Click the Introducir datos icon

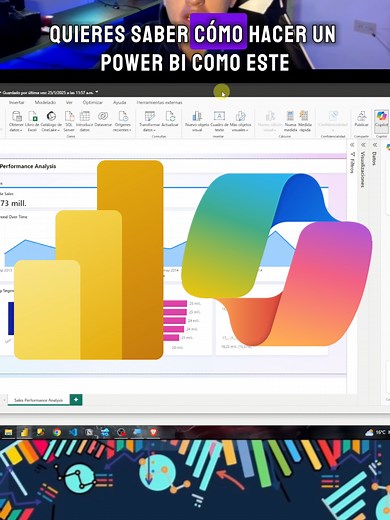[x=85, y=116]
